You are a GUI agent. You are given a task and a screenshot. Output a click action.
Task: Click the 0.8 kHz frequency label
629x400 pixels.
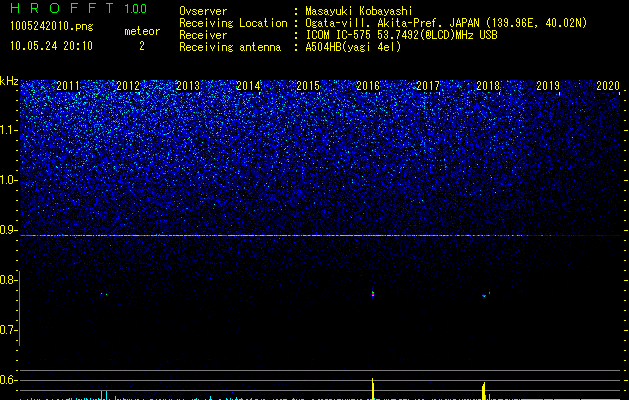coord(9,280)
